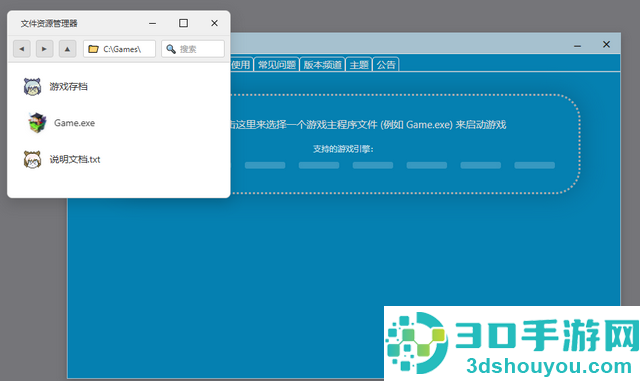Go up one folder level
Viewport: 640px width, 381px height.
pos(67,49)
